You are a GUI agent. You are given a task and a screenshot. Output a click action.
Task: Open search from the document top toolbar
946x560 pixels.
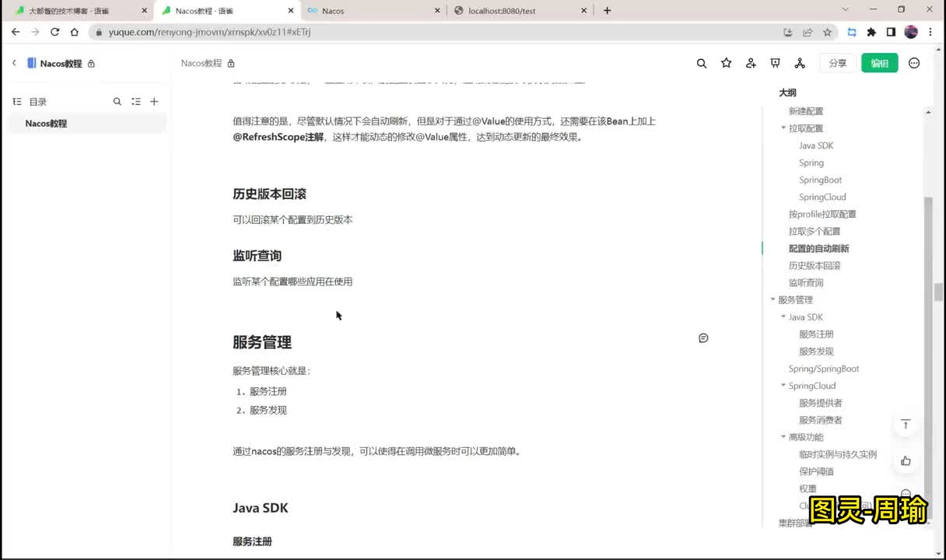tap(702, 63)
